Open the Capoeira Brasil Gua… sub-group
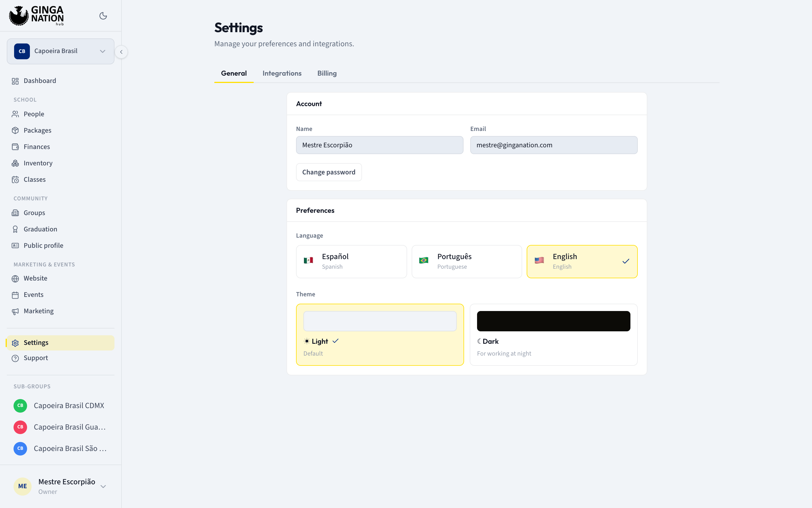The image size is (812, 508). pyautogui.click(x=60, y=427)
